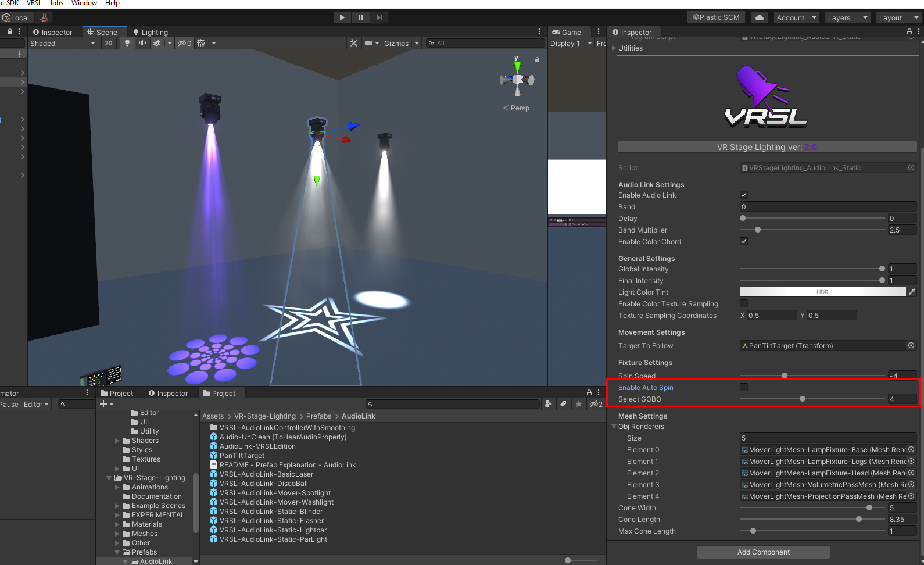924x565 pixels.
Task: Adjust the Select GOBO slider
Action: (812, 399)
